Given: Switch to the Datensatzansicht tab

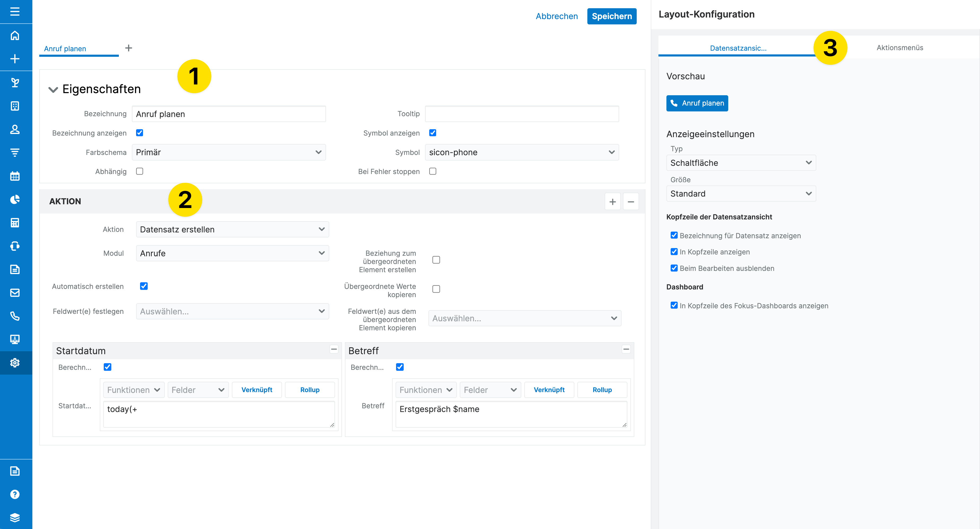Looking at the screenshot, I should (738, 48).
